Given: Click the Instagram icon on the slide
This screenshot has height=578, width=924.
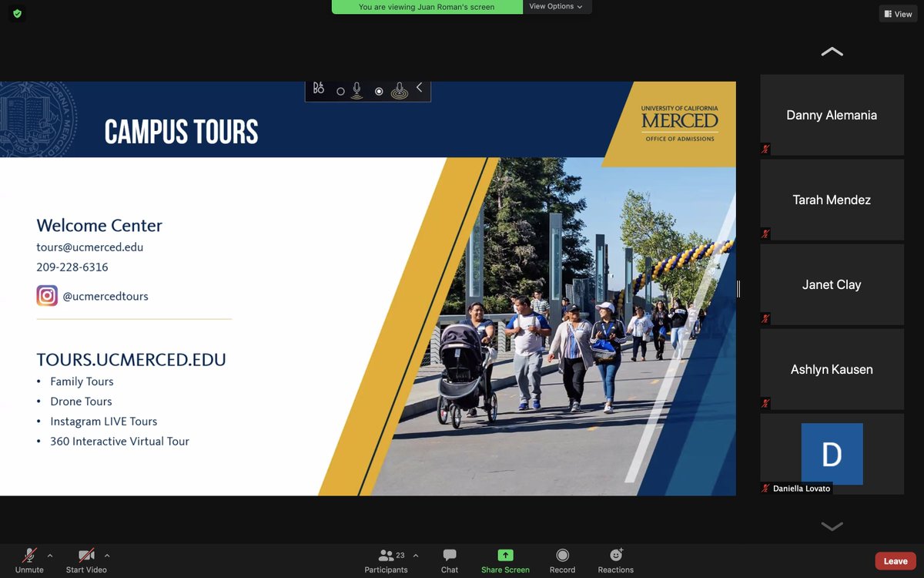Looking at the screenshot, I should (x=47, y=296).
